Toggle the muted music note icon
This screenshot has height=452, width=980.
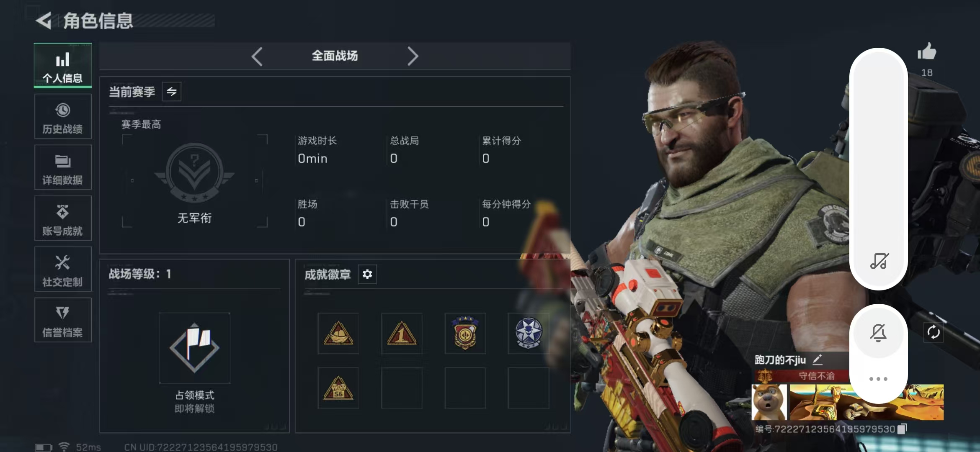879,261
